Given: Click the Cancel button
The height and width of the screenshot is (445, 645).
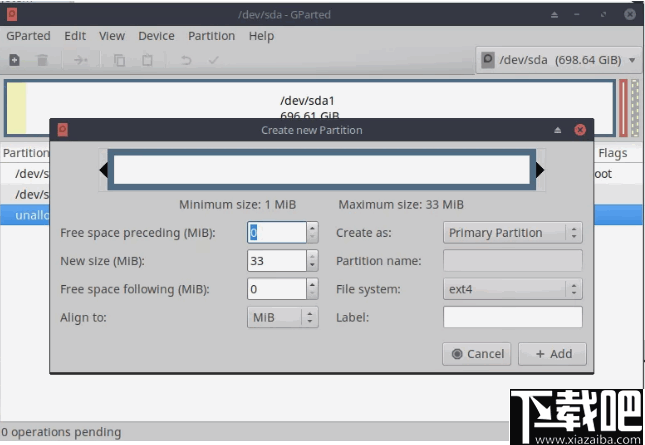Looking at the screenshot, I should (477, 354).
